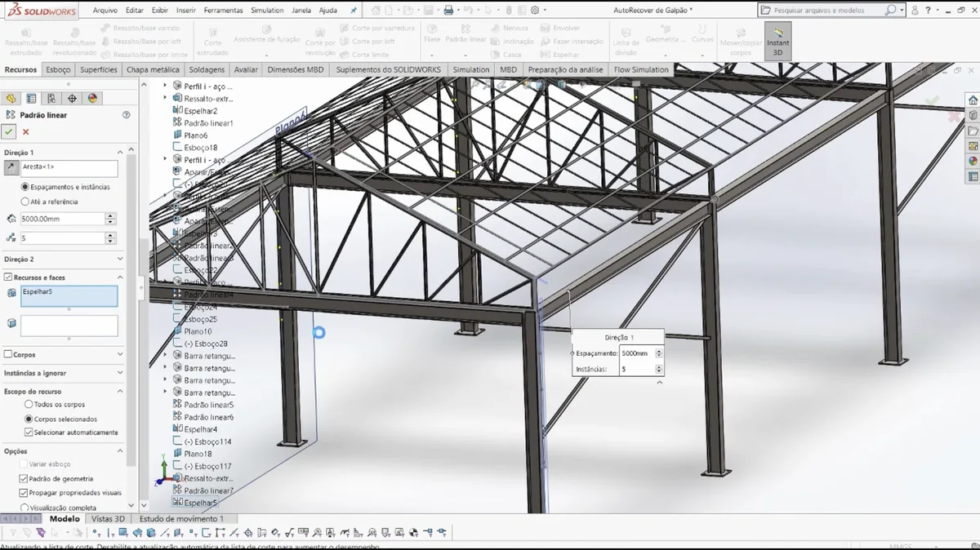Open the Ferramentas menu
Screen dimensions: 980x550
(225, 10)
